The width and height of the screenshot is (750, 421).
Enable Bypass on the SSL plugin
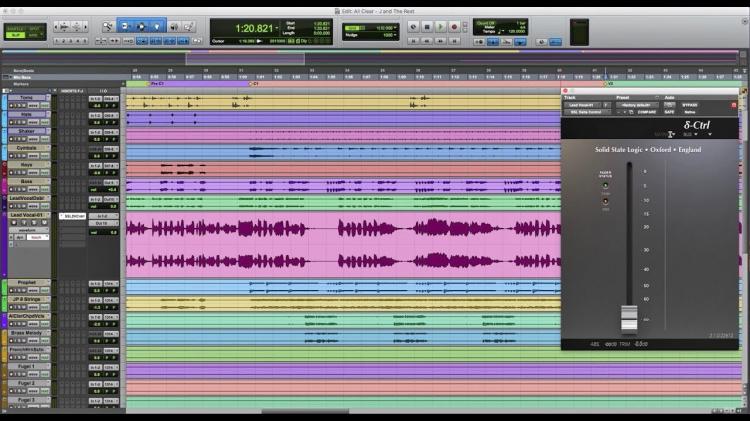(x=691, y=104)
